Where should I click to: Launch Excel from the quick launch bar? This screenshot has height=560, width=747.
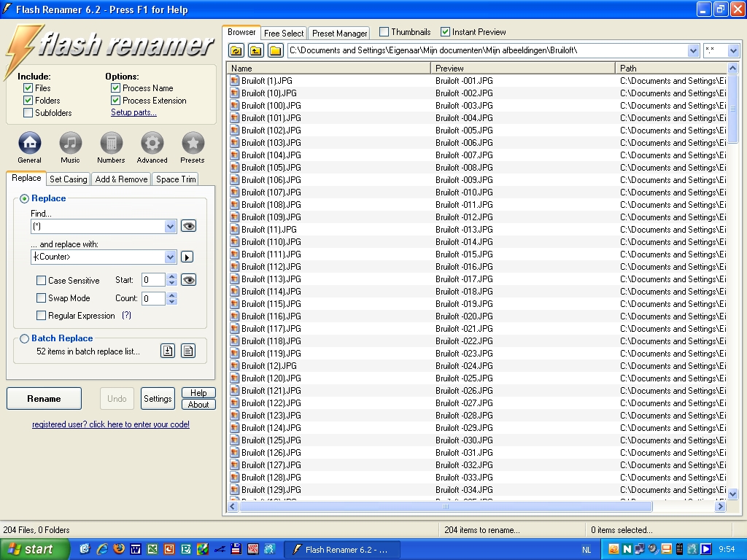pyautogui.click(x=152, y=549)
